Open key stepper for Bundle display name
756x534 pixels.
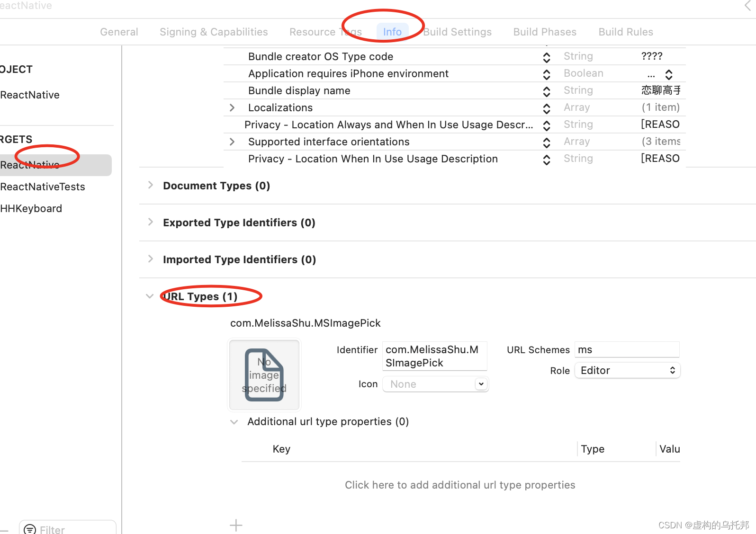point(547,91)
